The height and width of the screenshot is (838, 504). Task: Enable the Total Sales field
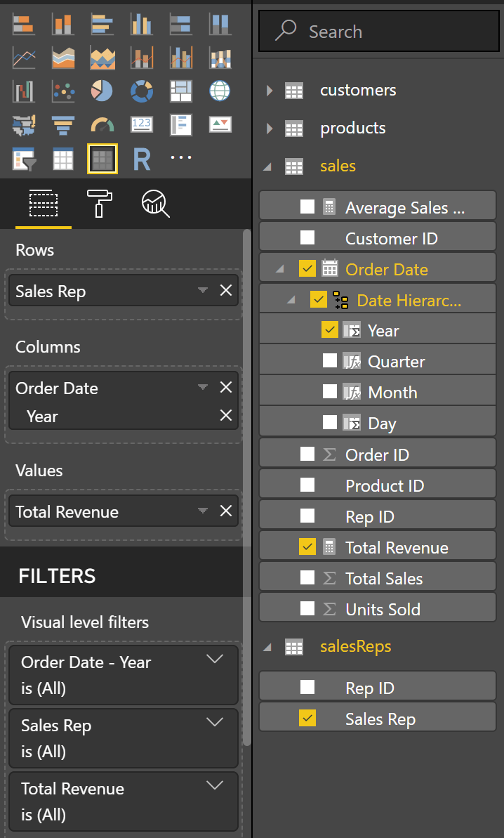click(307, 577)
